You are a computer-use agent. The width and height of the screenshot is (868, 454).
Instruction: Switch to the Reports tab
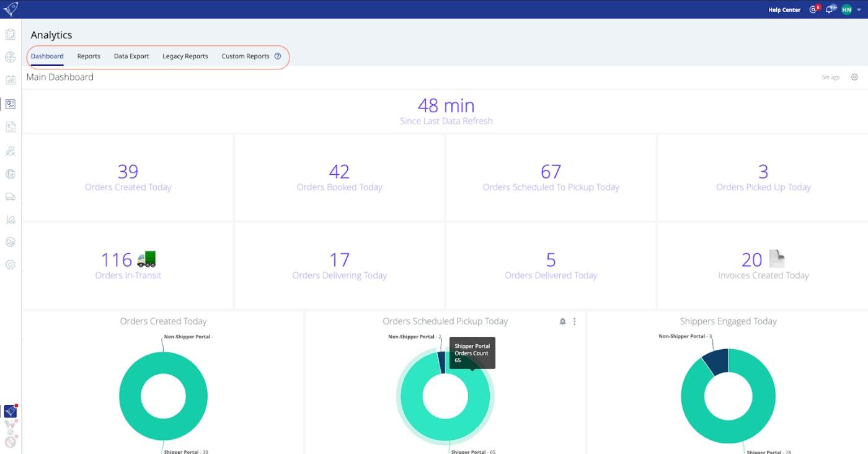coord(89,56)
